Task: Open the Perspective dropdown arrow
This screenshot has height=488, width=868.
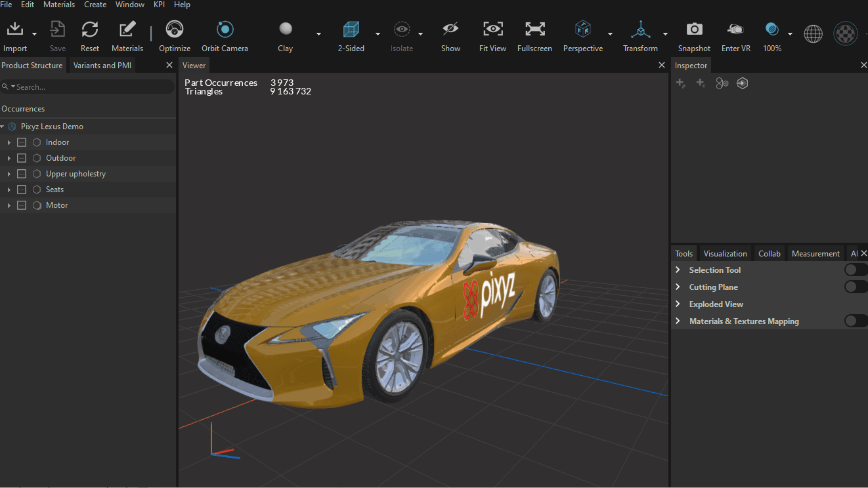Action: [x=610, y=33]
